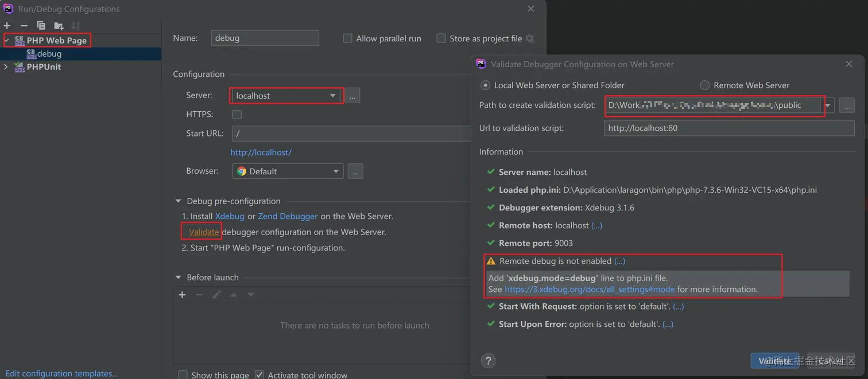Expand the PHPUnit tree node
868x379 pixels.
(6, 67)
